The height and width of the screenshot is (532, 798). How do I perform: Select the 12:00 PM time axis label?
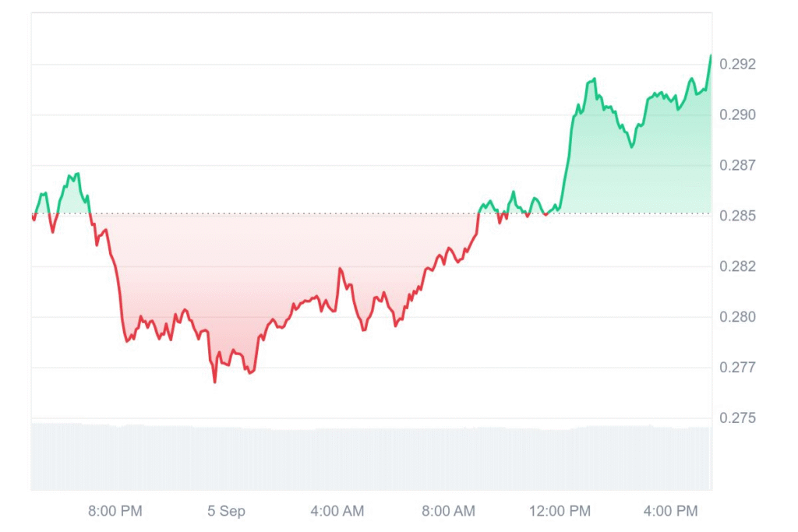click(560, 511)
